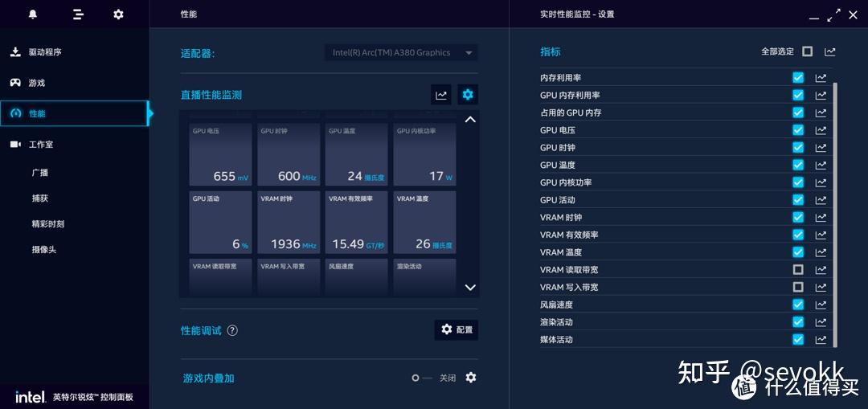Click the GPU 电压 655 mV tile
This screenshot has height=409, width=868.
pos(220,154)
